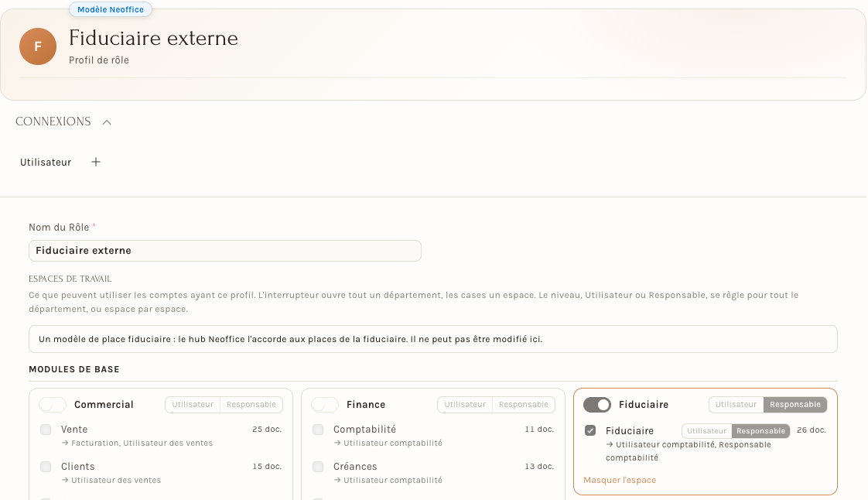Select Responsable in Fiduciaire department header
This screenshot has width=868, height=500.
click(795, 405)
